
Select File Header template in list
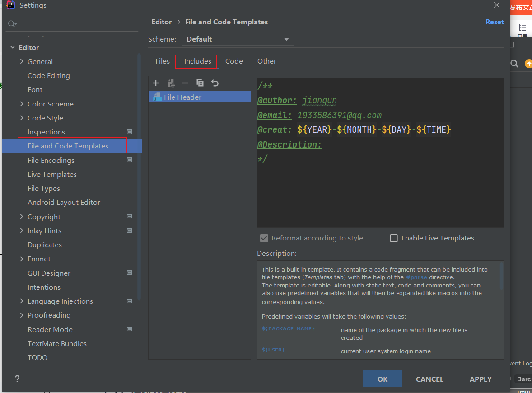coord(200,97)
